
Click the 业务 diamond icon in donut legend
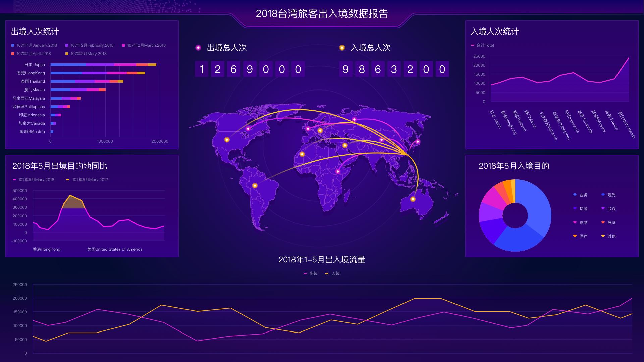click(x=574, y=195)
